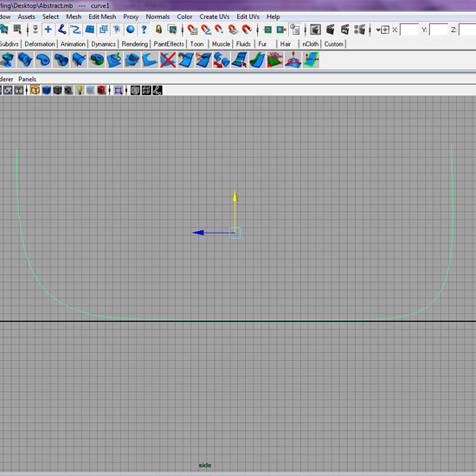Image resolution: width=476 pixels, height=476 pixels.
Task: Click the Surface Fillet shelf icon
Action: point(150,60)
